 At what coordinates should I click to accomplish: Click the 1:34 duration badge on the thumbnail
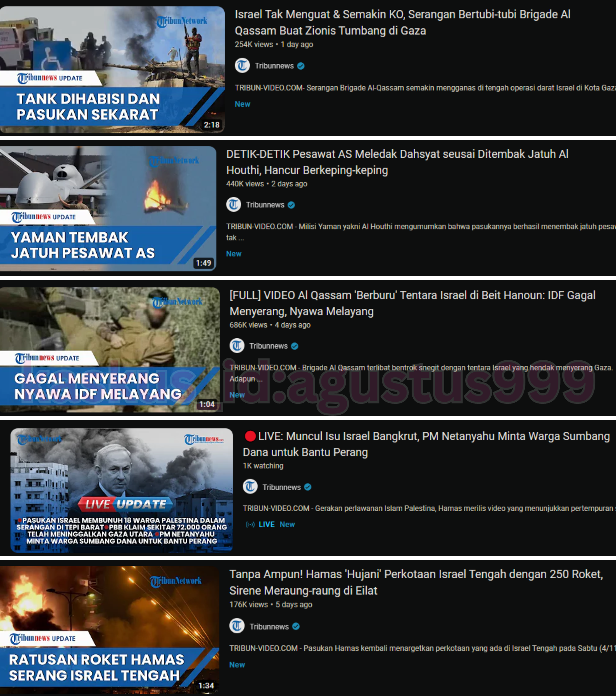point(206,685)
